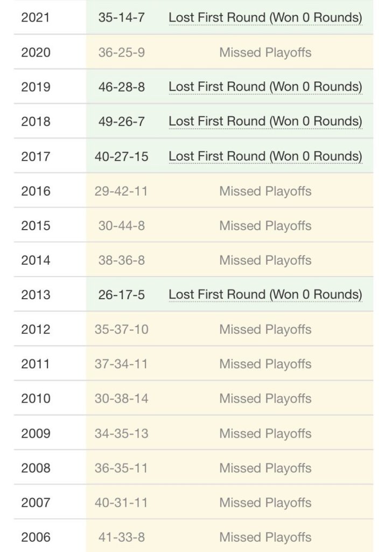Click the 36-25-9 record for 2020
Screen dimensions: 392x552
(121, 52)
